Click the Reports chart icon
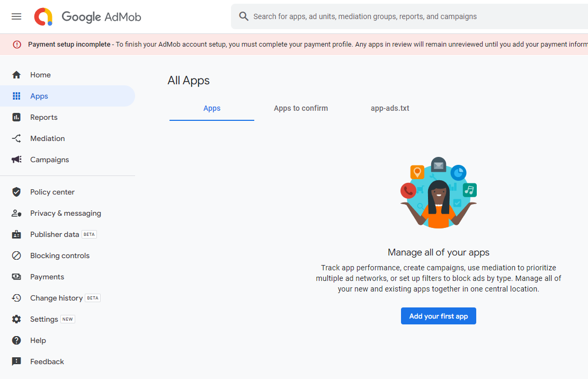 pos(16,117)
